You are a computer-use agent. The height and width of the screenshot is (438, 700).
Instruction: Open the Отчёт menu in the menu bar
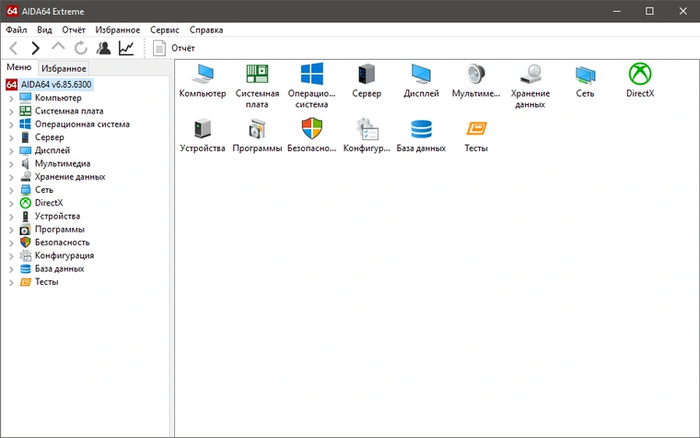(74, 30)
